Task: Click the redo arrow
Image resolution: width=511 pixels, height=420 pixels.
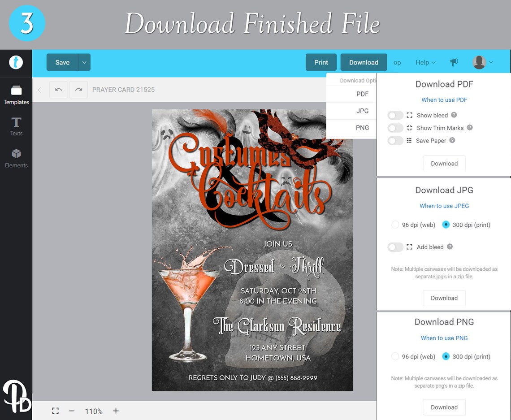Action: pyautogui.click(x=78, y=90)
